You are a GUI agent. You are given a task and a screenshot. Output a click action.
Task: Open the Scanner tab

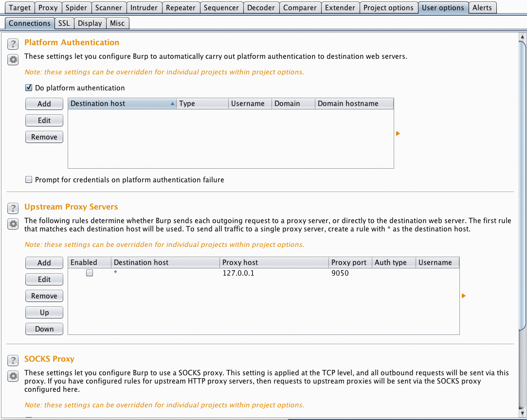[109, 8]
